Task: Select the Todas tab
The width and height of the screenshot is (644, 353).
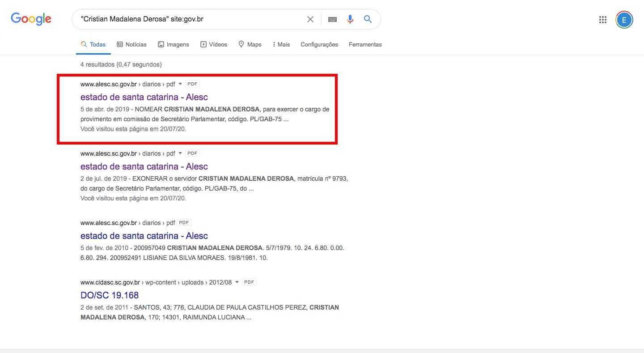Action: point(93,45)
